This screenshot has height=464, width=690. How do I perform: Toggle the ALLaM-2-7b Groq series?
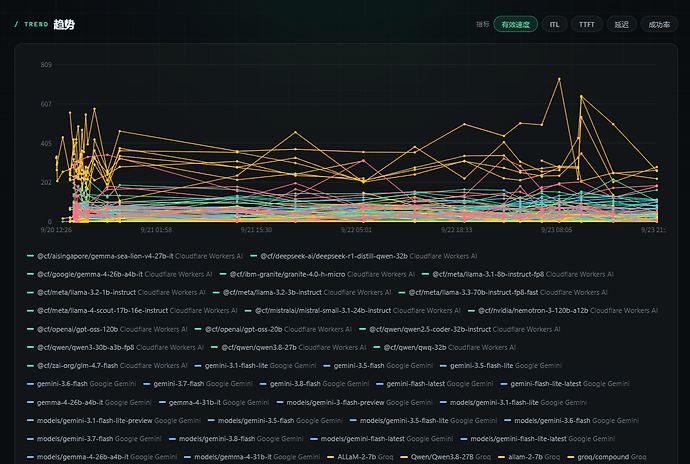click(x=360, y=457)
